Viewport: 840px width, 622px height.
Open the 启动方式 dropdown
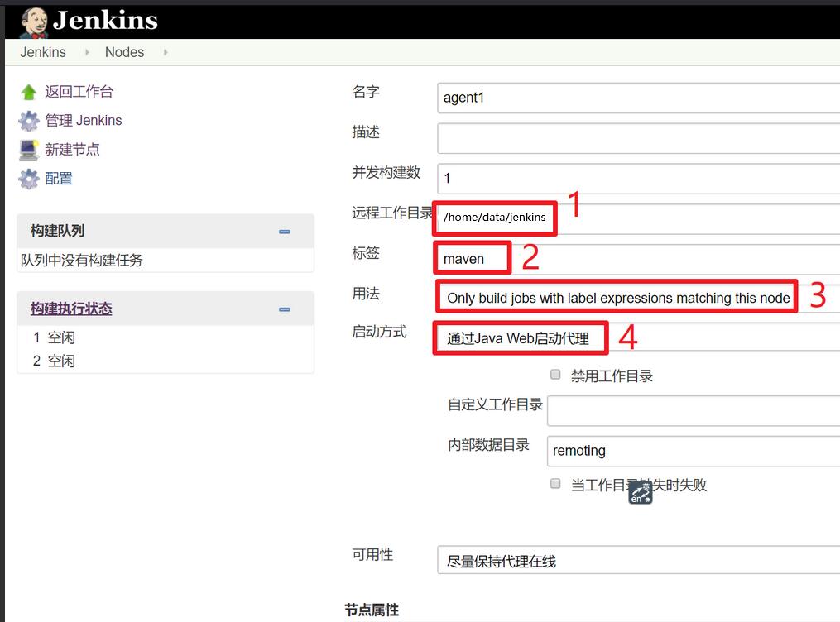[x=639, y=337]
